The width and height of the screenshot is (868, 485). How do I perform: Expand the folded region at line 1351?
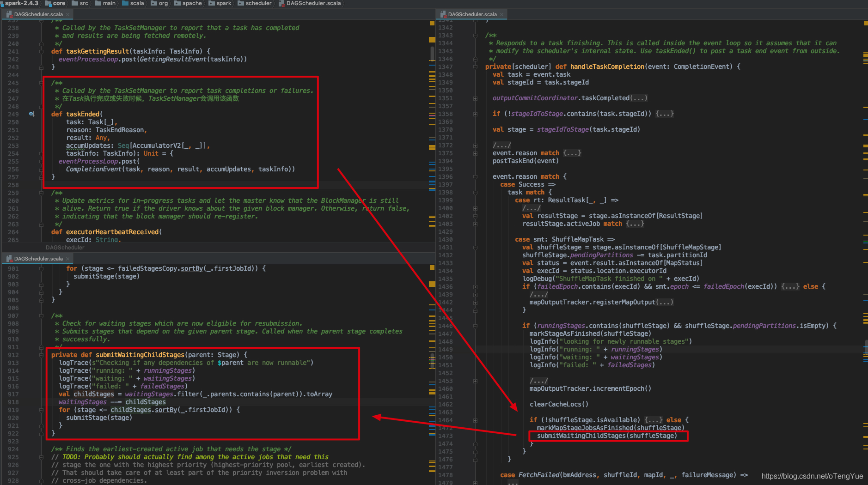475,98
